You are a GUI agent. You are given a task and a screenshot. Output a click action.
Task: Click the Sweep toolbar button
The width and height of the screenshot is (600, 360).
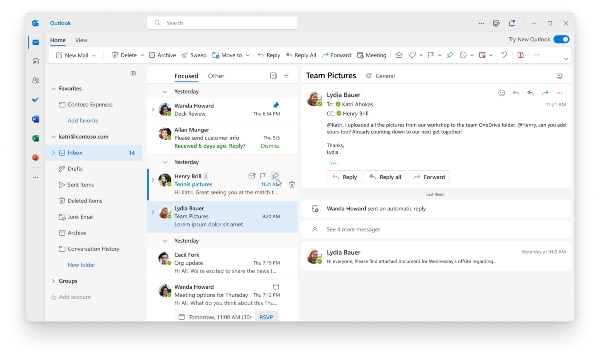coord(194,55)
